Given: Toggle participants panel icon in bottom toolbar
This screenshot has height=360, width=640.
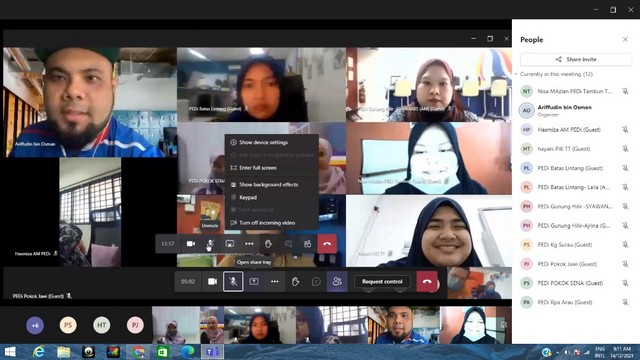Looking at the screenshot, I should [337, 282].
